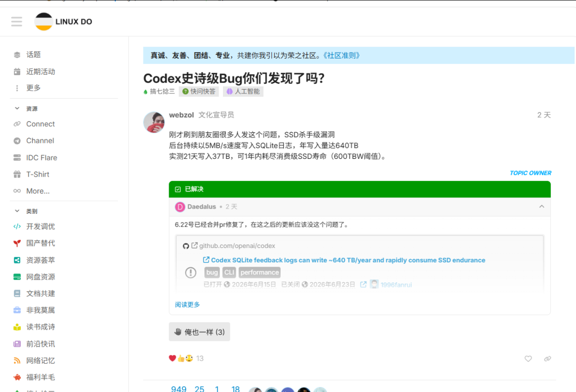Like the post with heart icon
The height and width of the screenshot is (392, 576).
coord(528,358)
